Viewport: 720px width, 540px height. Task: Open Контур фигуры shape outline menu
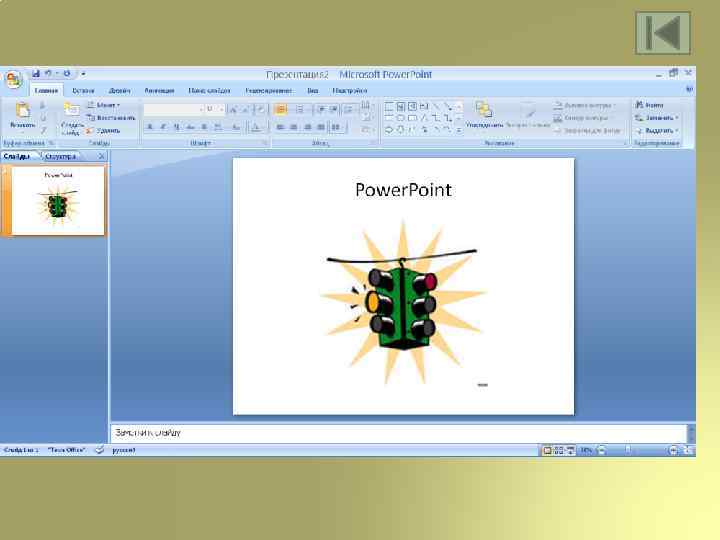pyautogui.click(x=581, y=118)
